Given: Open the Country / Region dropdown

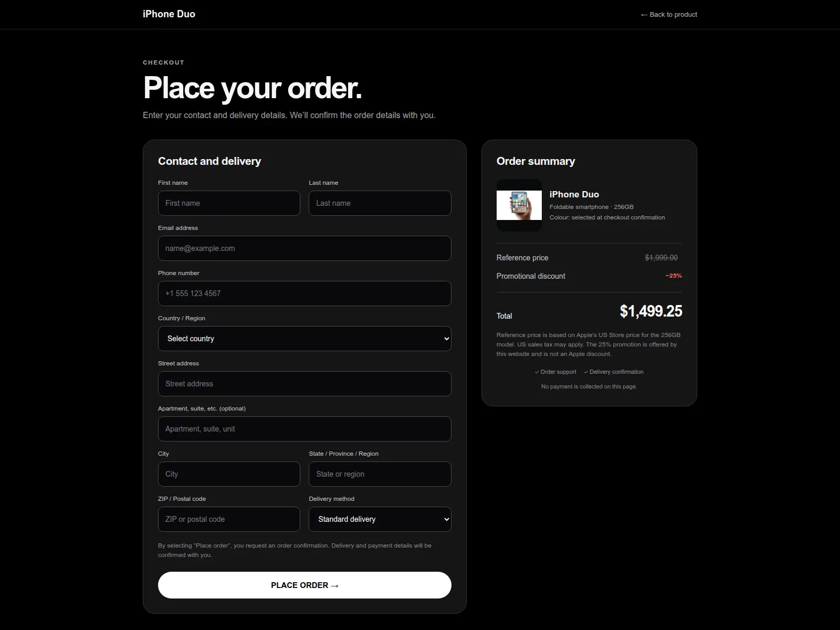Looking at the screenshot, I should 304,339.
